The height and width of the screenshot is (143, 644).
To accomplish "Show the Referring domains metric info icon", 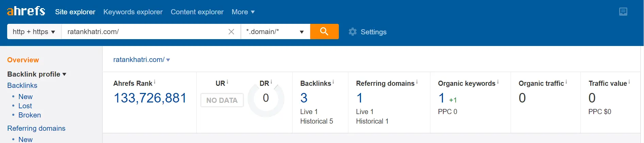I will pos(417,82).
